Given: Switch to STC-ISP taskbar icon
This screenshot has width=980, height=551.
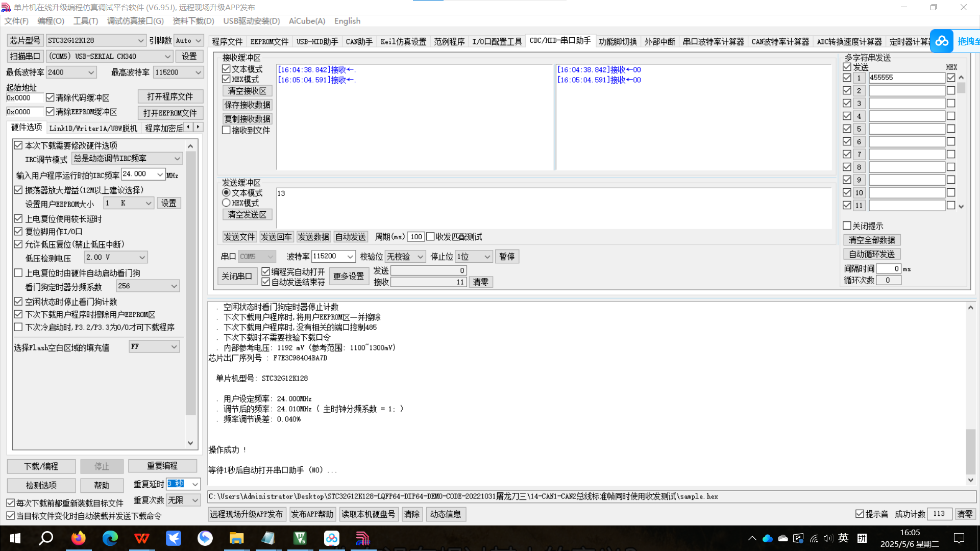Looking at the screenshot, I should pyautogui.click(x=363, y=538).
